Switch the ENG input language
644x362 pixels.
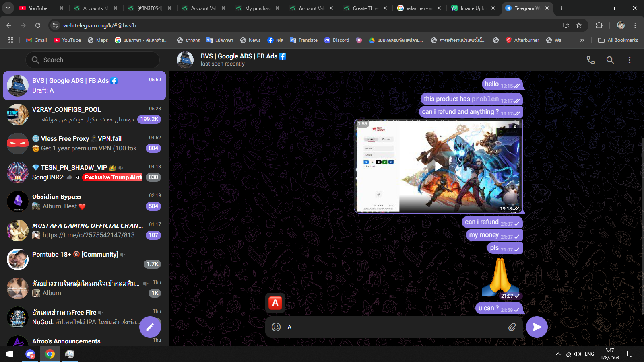tap(589, 354)
